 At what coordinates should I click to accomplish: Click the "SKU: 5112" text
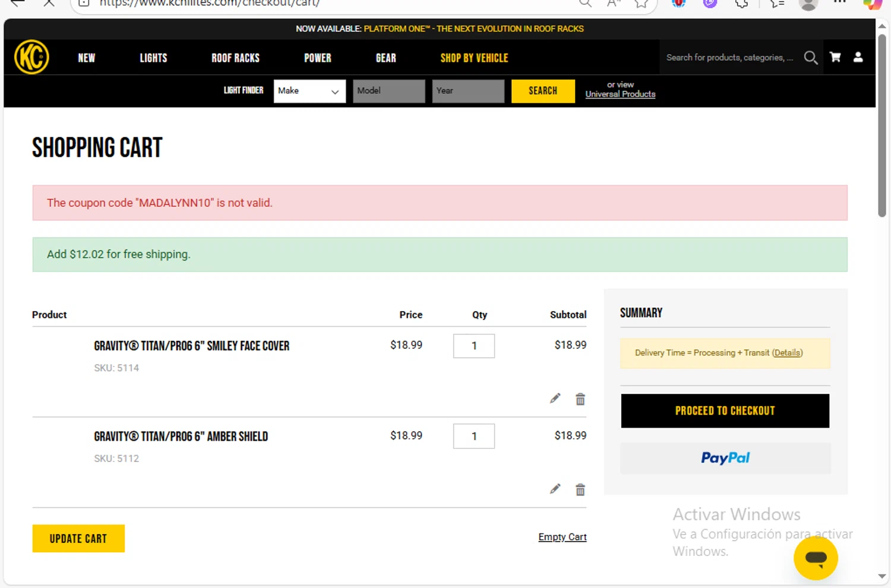pyautogui.click(x=116, y=459)
